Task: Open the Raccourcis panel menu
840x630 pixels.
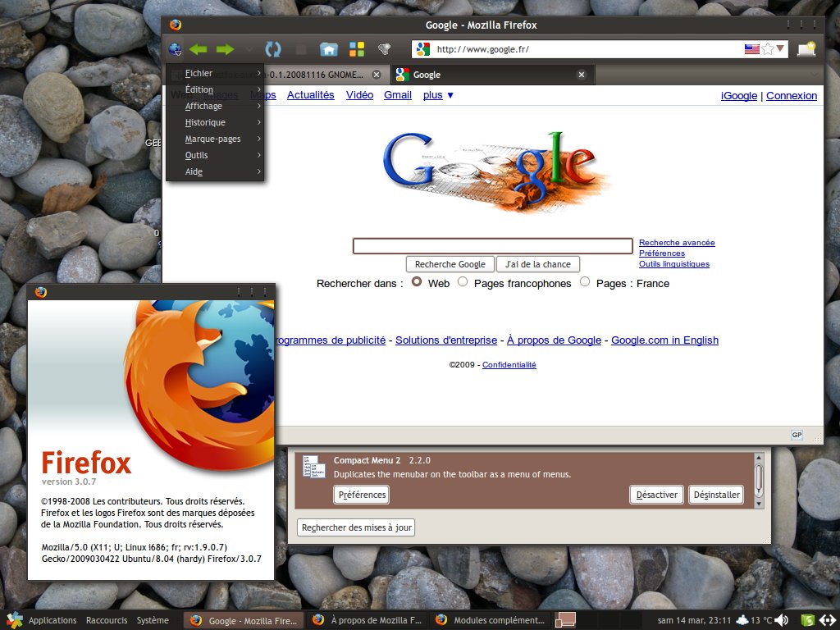Action: [x=107, y=620]
